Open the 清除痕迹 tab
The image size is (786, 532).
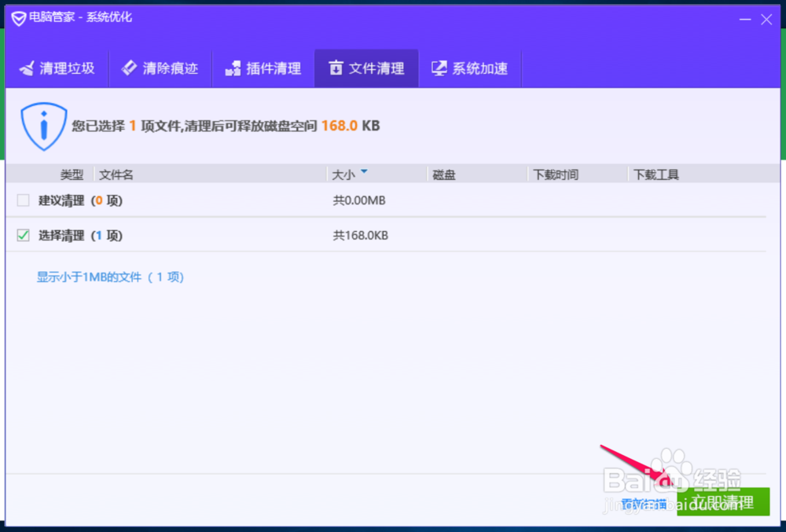pos(160,68)
